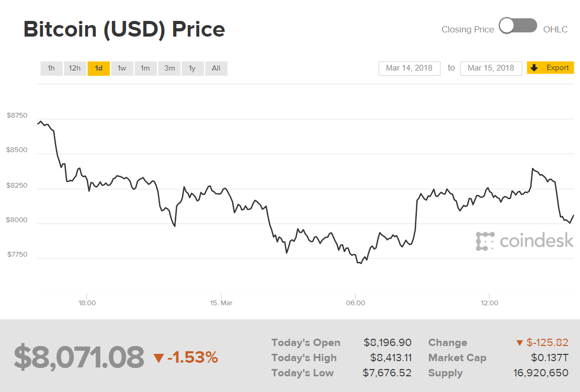Show the All time range

pos(216,68)
